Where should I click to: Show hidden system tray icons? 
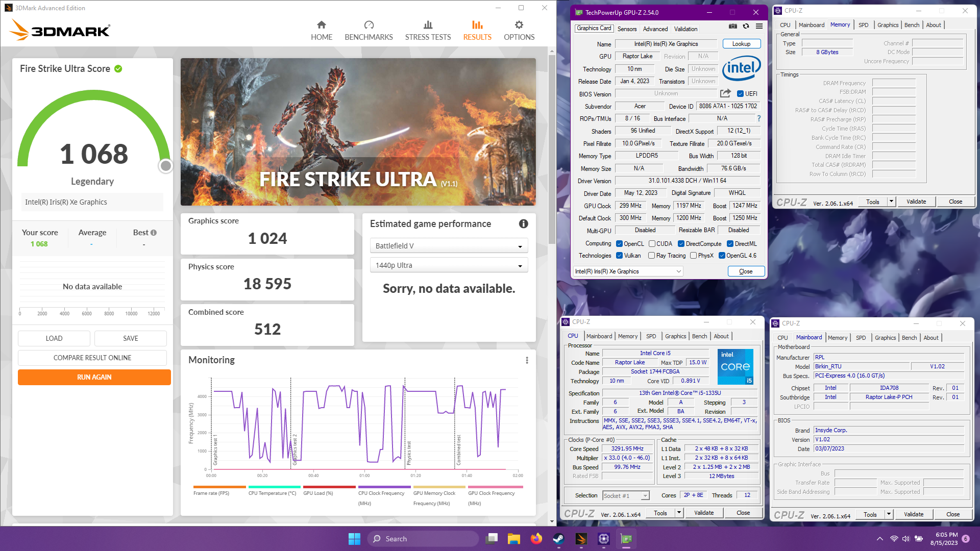point(879,539)
